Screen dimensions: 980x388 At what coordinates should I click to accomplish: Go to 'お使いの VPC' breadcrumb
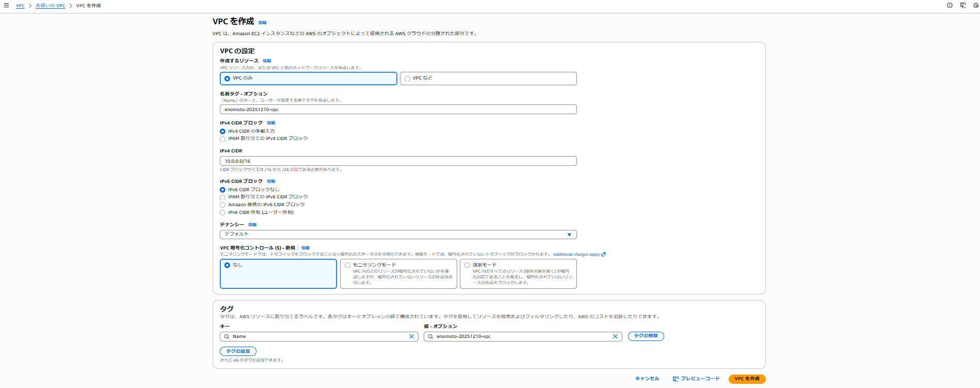50,6
